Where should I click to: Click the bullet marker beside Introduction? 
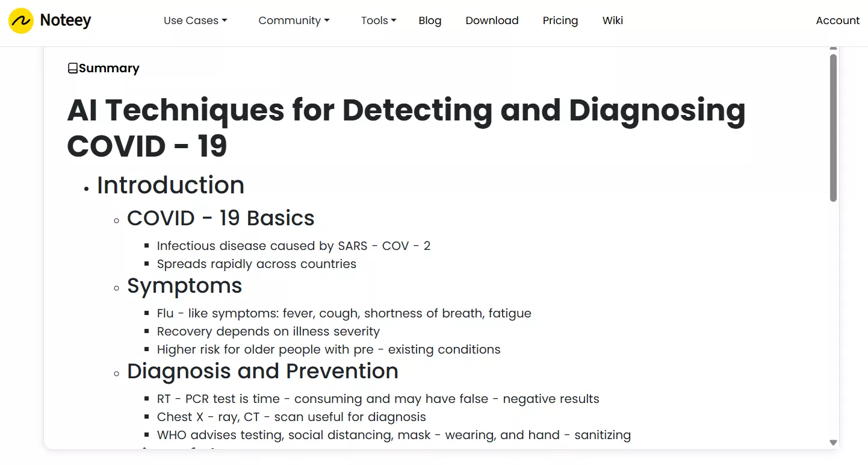point(86,189)
